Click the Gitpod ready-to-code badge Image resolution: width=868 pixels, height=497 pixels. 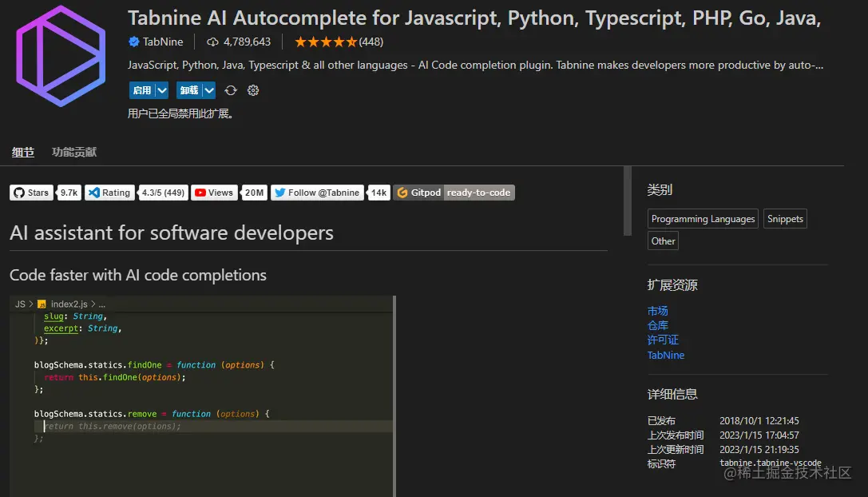(454, 193)
